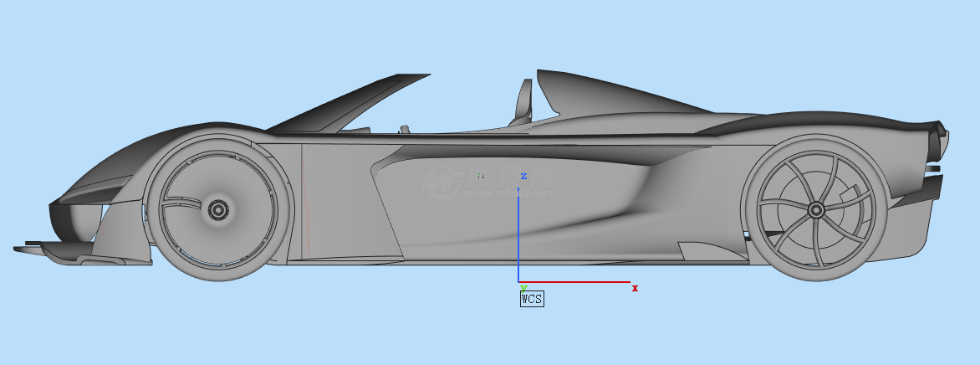Select the windshield surface
Viewport: 980px width, 365px height.
click(x=351, y=105)
